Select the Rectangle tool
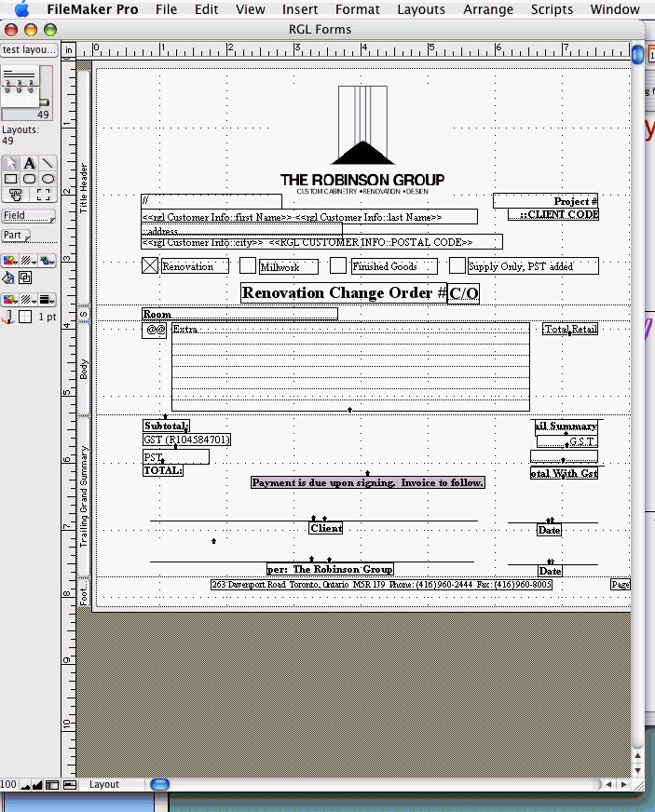The width and height of the screenshot is (655, 812). pos(11,179)
